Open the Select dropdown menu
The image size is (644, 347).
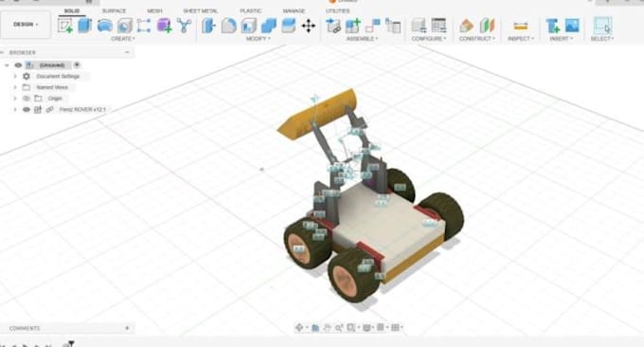[x=602, y=39]
